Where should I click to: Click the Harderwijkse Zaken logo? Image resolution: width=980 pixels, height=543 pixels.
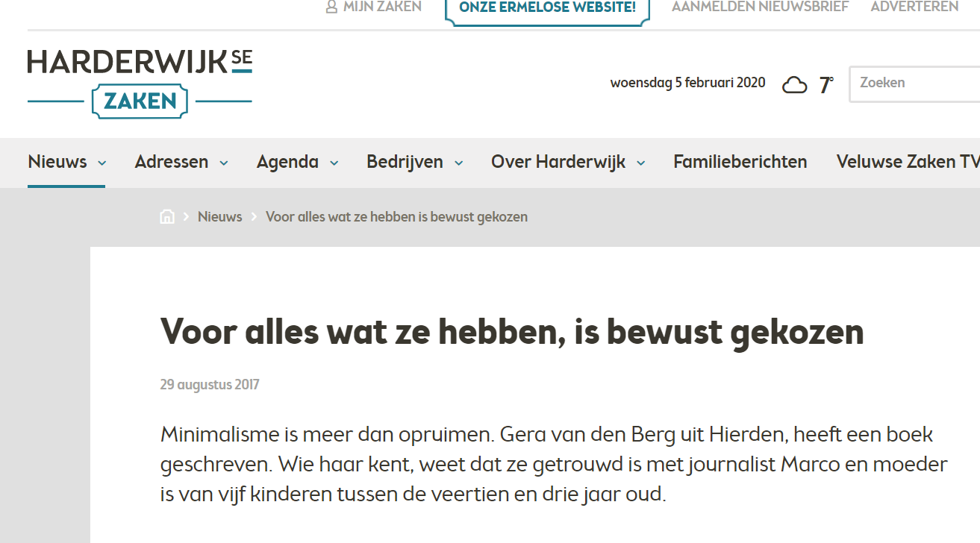pyautogui.click(x=140, y=83)
